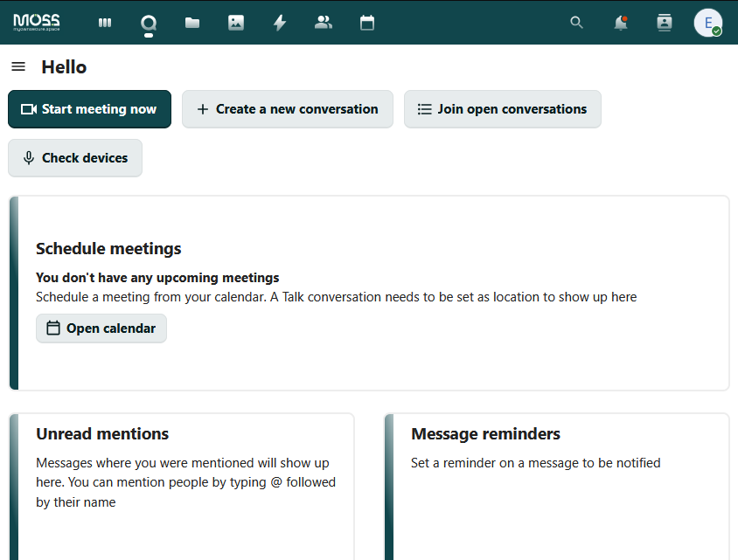Select 'You don't have any upcoming meetings' text
This screenshot has width=738, height=560.
[157, 278]
